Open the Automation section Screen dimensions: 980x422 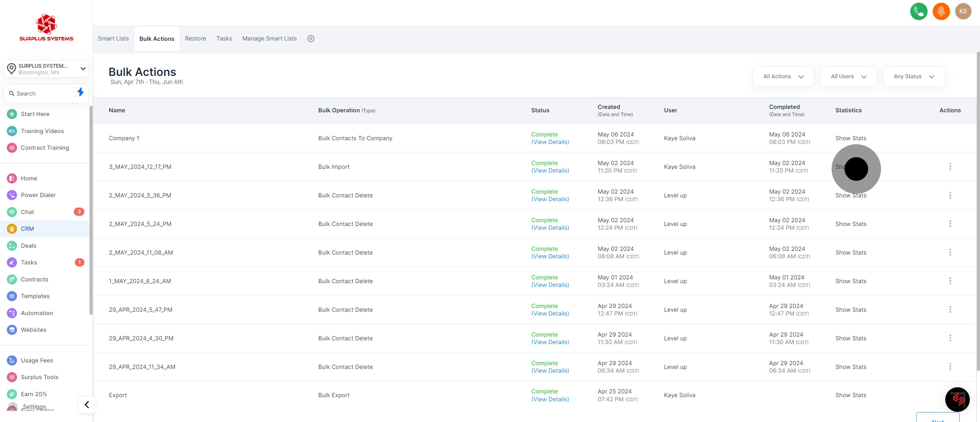point(36,313)
